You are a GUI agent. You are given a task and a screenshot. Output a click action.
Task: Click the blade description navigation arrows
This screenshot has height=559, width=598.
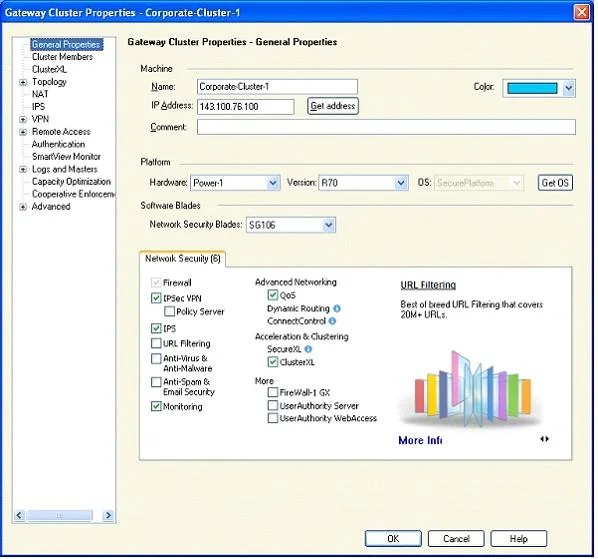click(x=545, y=439)
